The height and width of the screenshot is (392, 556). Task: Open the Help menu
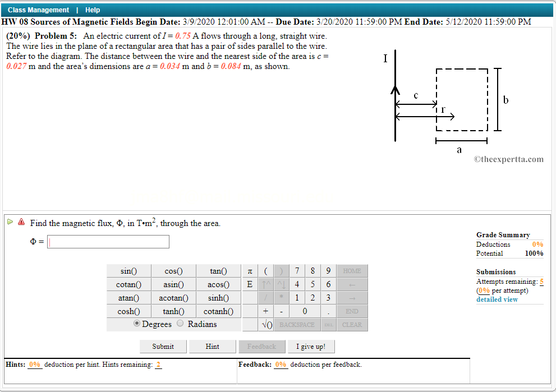(93, 10)
